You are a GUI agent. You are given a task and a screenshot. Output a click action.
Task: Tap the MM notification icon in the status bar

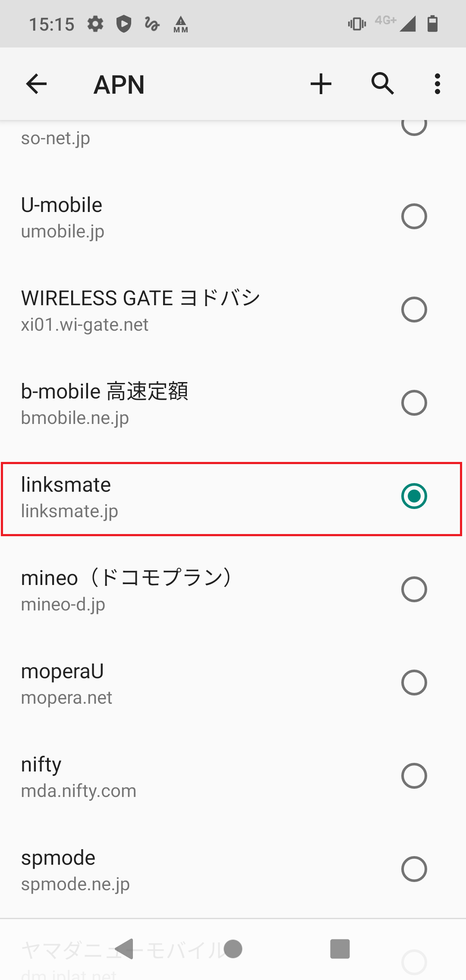coord(179,24)
